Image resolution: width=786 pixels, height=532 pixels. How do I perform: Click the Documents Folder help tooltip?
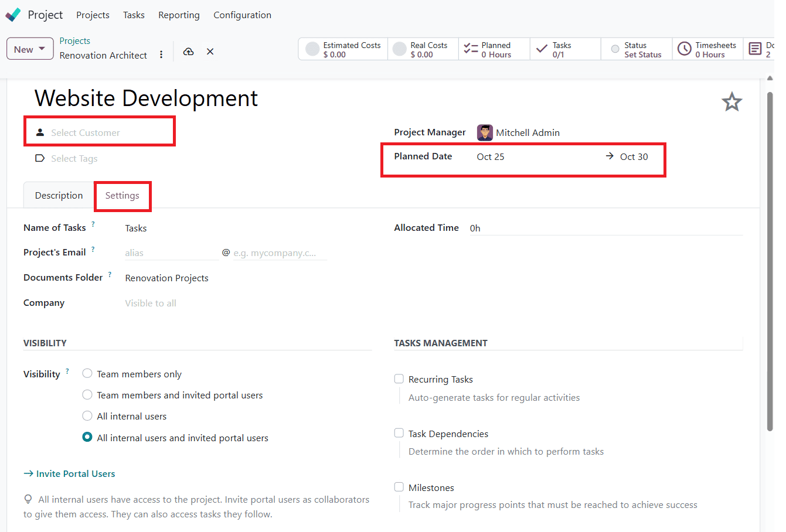pyautogui.click(x=110, y=274)
